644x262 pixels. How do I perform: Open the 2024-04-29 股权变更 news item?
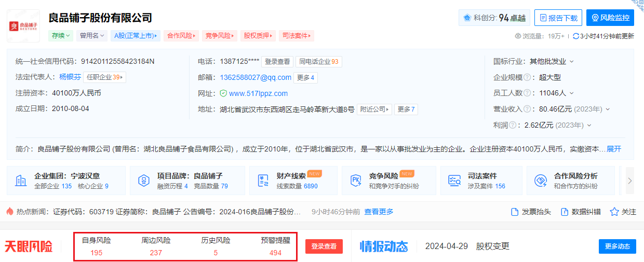coord(467,246)
